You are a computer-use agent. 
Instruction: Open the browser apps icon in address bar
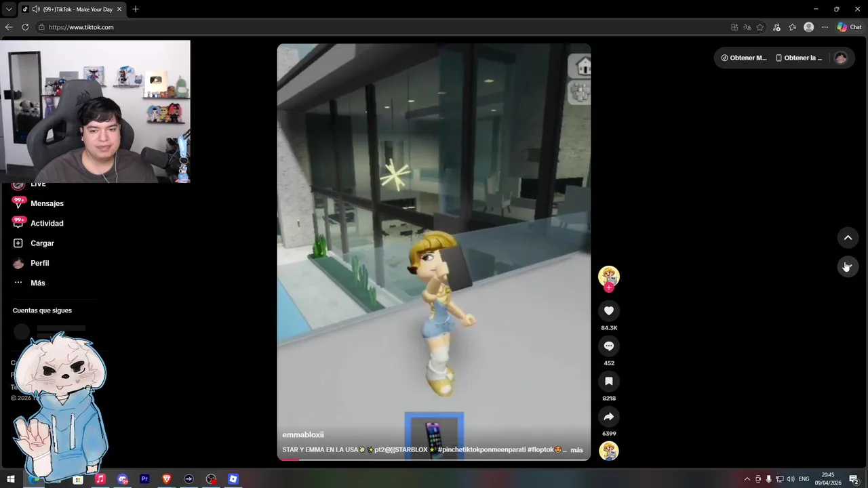tap(734, 27)
